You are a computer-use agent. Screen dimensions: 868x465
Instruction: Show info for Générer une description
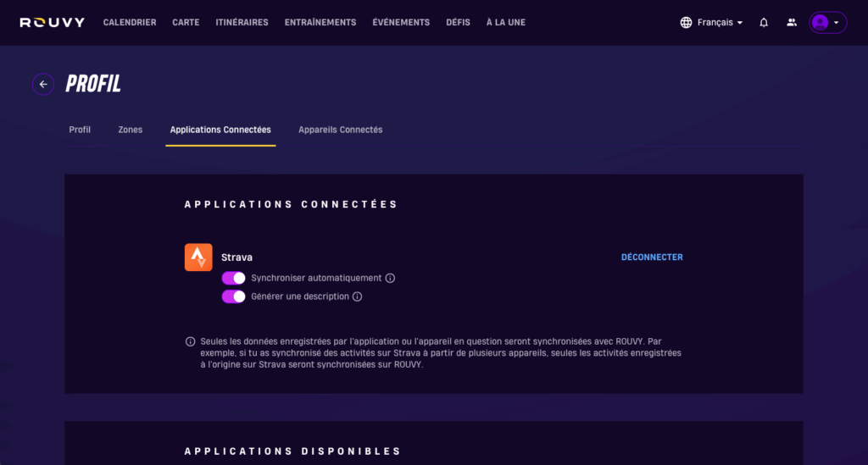pyautogui.click(x=357, y=296)
